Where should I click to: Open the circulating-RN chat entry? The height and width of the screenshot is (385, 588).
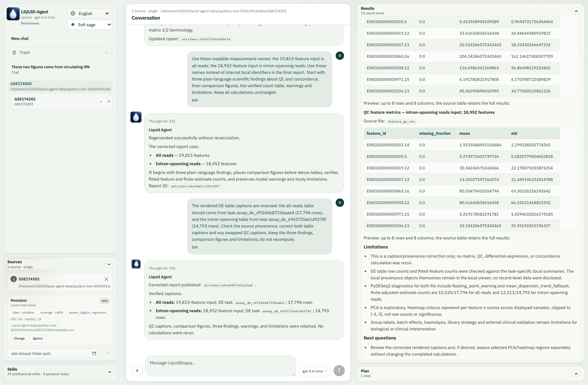[x=60, y=69]
